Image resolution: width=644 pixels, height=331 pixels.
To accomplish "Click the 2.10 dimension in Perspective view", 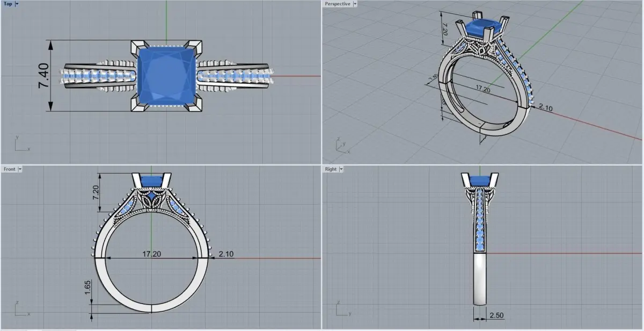I will (545, 108).
